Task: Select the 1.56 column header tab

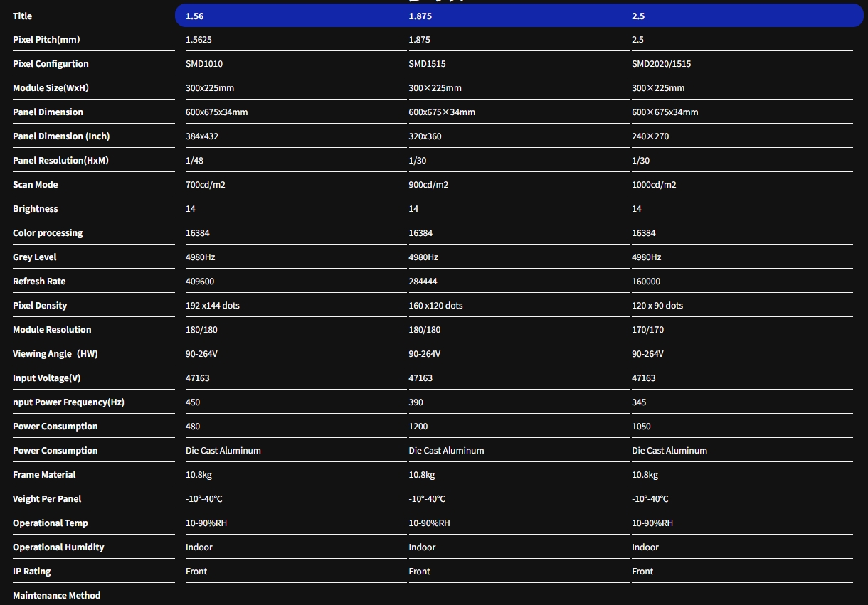Action: pyautogui.click(x=194, y=16)
